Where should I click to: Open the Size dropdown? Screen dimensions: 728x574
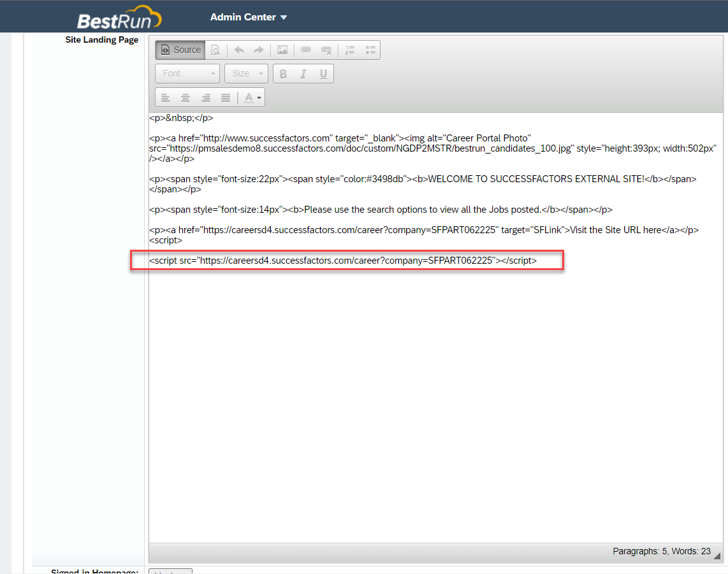point(247,73)
